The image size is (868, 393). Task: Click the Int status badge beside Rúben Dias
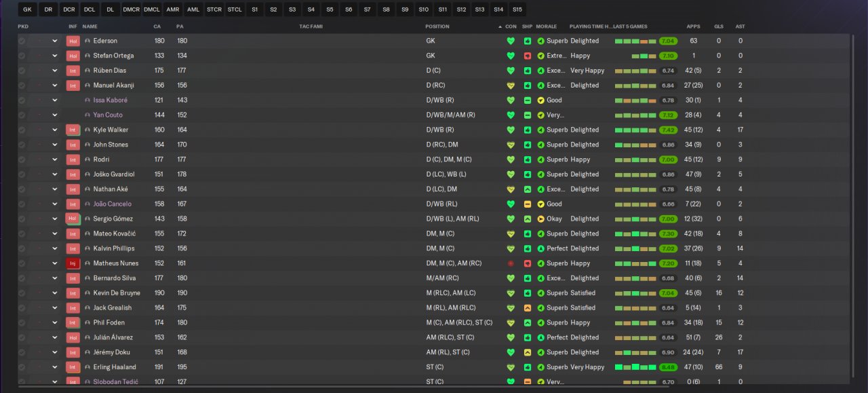(x=73, y=71)
